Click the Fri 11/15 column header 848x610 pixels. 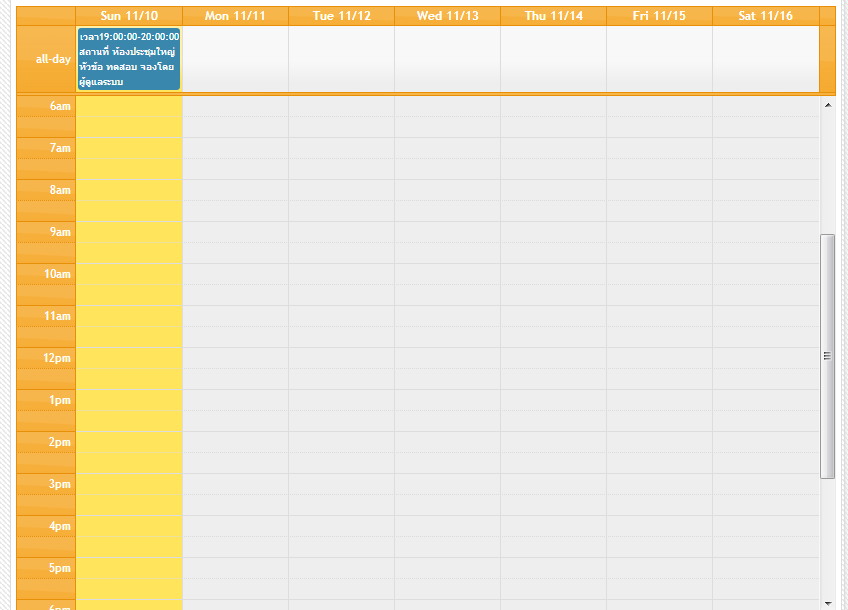pos(659,16)
